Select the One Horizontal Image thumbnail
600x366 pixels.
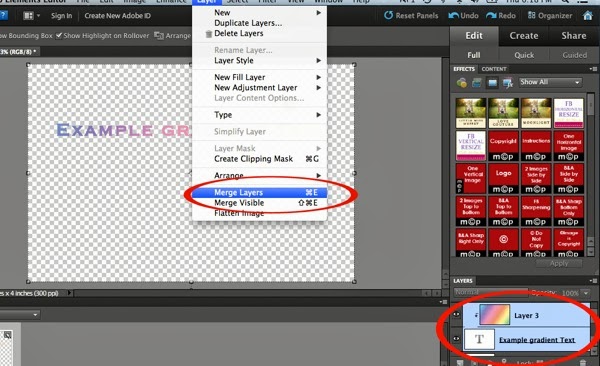(x=569, y=146)
